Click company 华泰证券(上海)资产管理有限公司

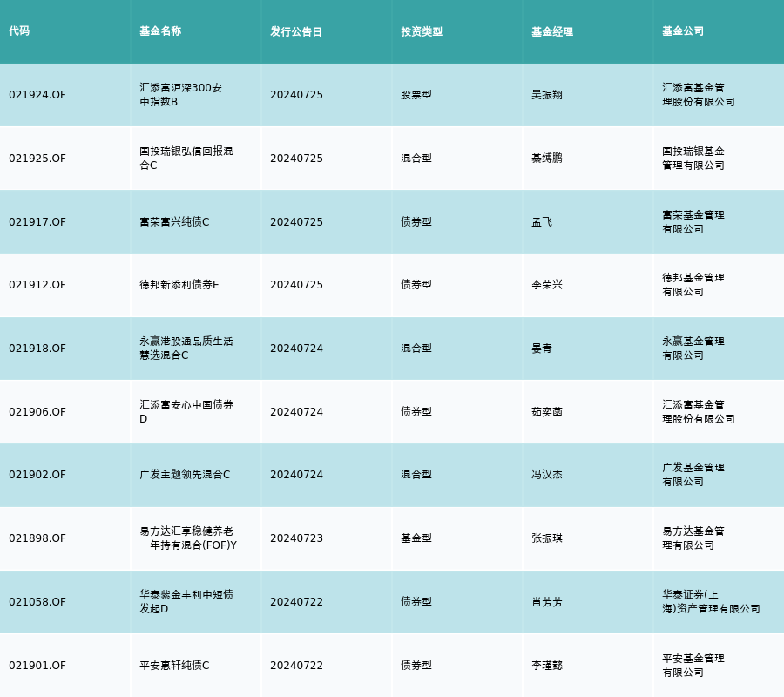[x=711, y=601]
